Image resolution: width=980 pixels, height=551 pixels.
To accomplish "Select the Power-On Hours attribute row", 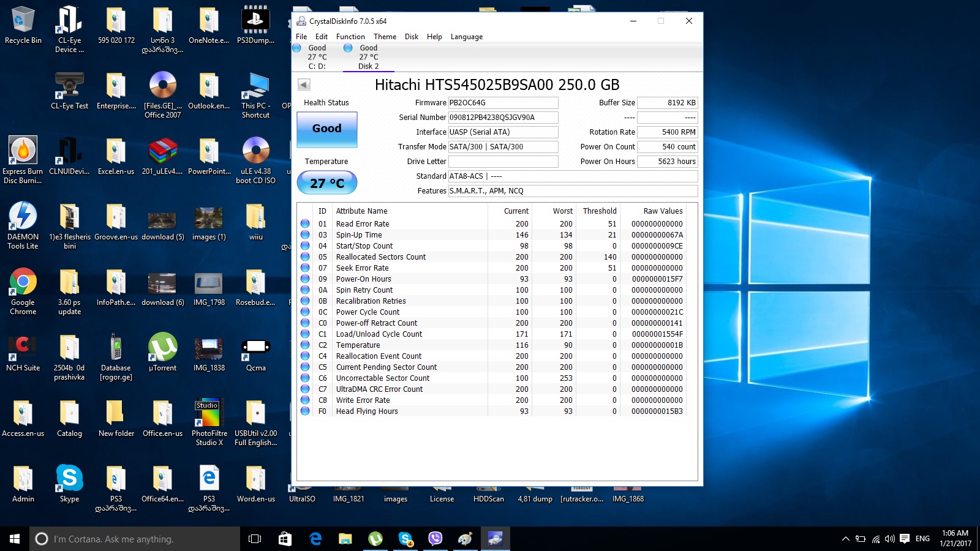I will click(363, 279).
